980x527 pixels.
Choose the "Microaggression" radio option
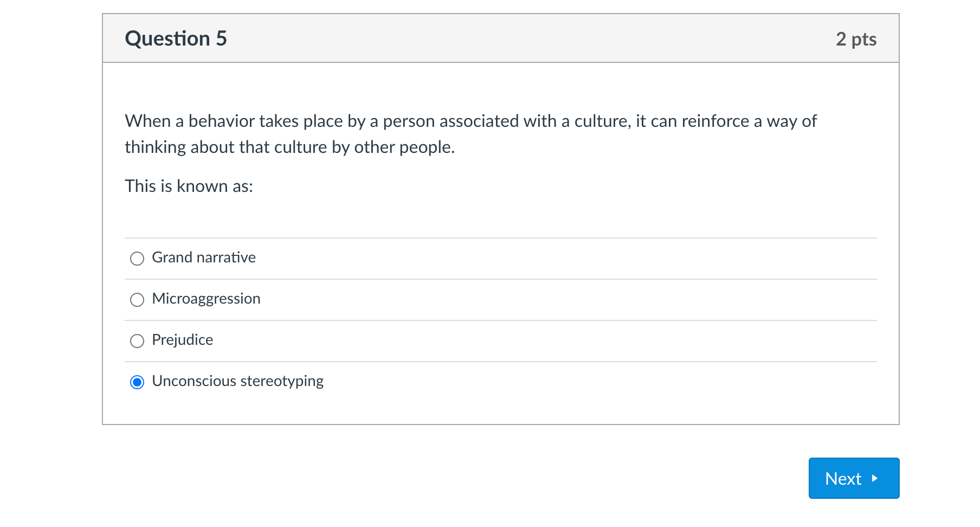pos(137,300)
